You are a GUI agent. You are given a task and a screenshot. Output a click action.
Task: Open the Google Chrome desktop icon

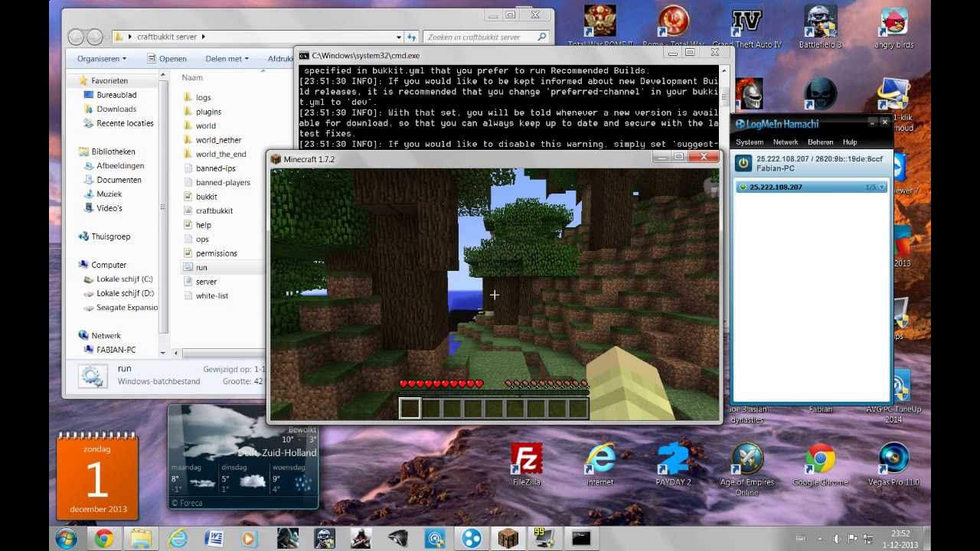(x=820, y=464)
